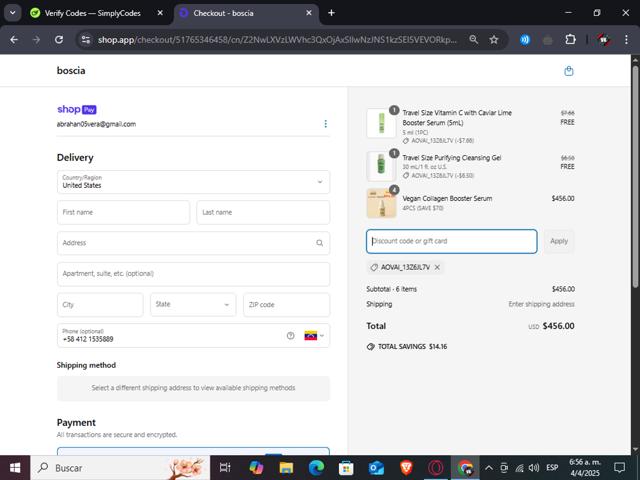Image resolution: width=640 pixels, height=480 pixels.
Task: Open the browser extensions puzzle icon
Action: (x=570, y=40)
